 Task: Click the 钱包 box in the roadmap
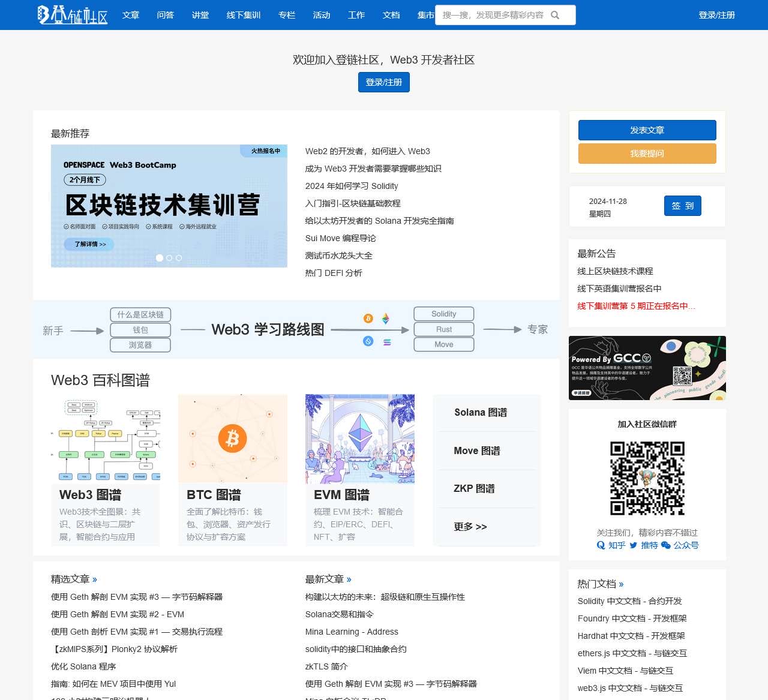pos(140,330)
